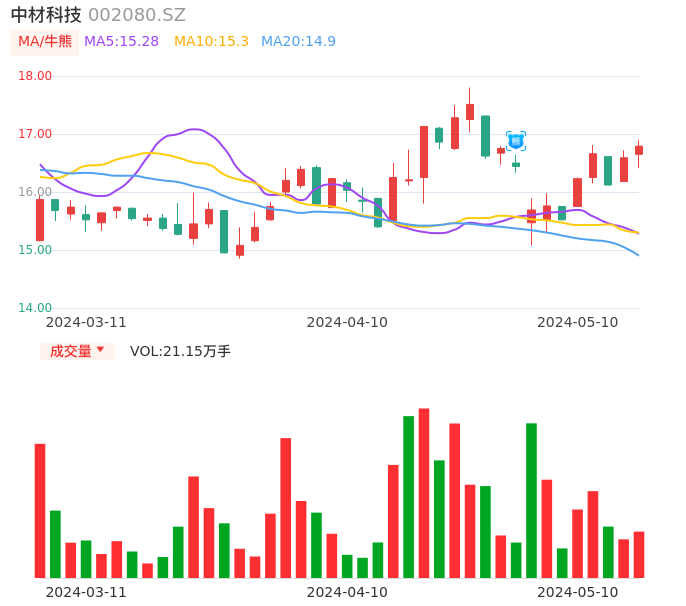Screen dimensions: 686x606
Task: Click the last red candlestick on the right
Action: click(639, 151)
